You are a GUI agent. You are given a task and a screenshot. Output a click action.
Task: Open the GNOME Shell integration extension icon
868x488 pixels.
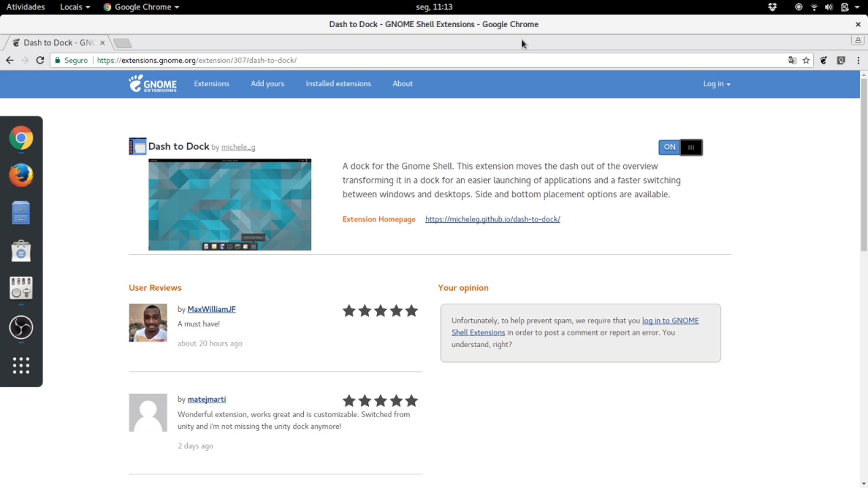(x=824, y=60)
